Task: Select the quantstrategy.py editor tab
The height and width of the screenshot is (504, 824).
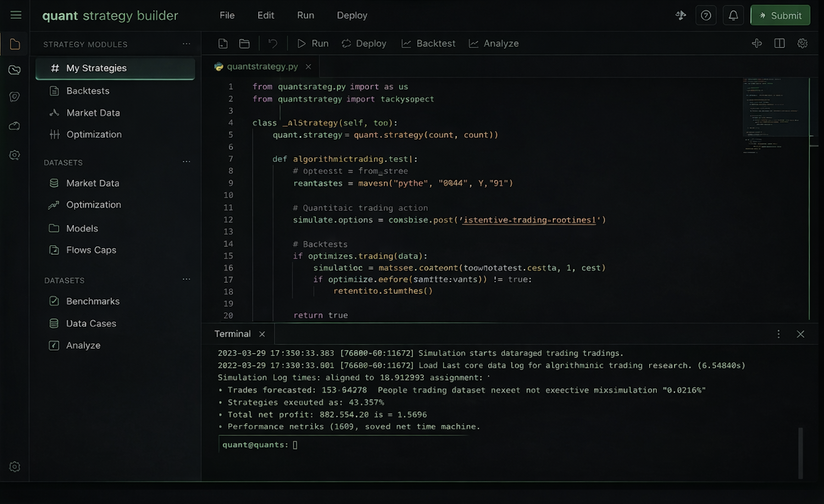Action: click(x=262, y=67)
